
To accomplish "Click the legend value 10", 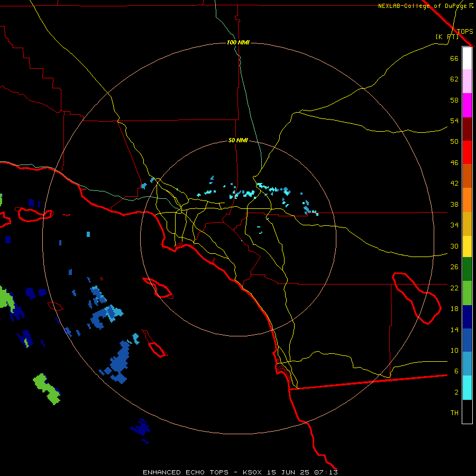I will click(454, 350).
